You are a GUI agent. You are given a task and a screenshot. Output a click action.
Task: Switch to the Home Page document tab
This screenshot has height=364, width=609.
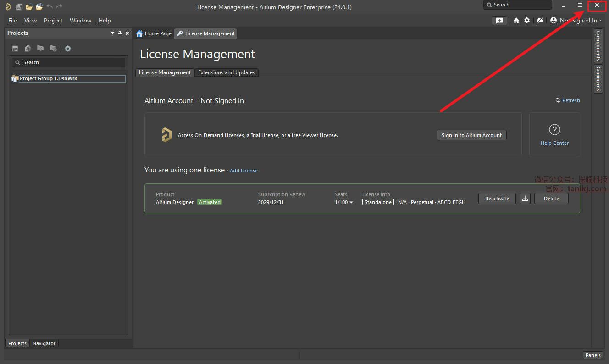pos(154,33)
